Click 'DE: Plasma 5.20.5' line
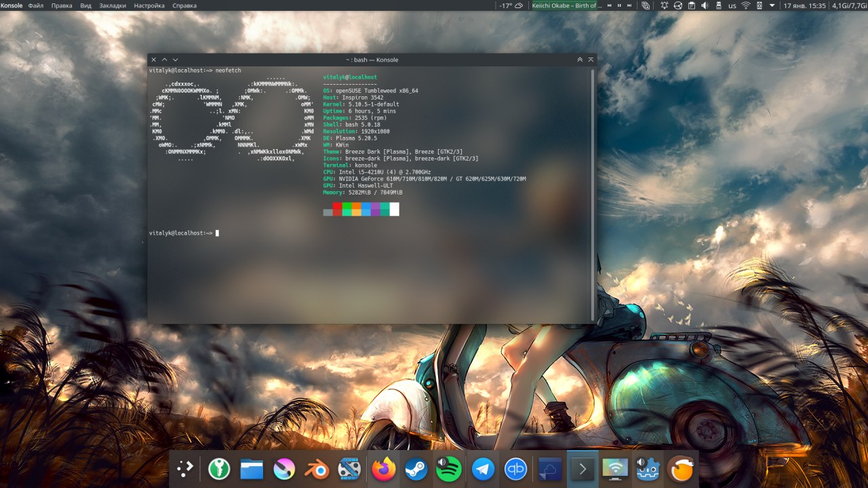This screenshot has height=488, width=868. point(350,138)
